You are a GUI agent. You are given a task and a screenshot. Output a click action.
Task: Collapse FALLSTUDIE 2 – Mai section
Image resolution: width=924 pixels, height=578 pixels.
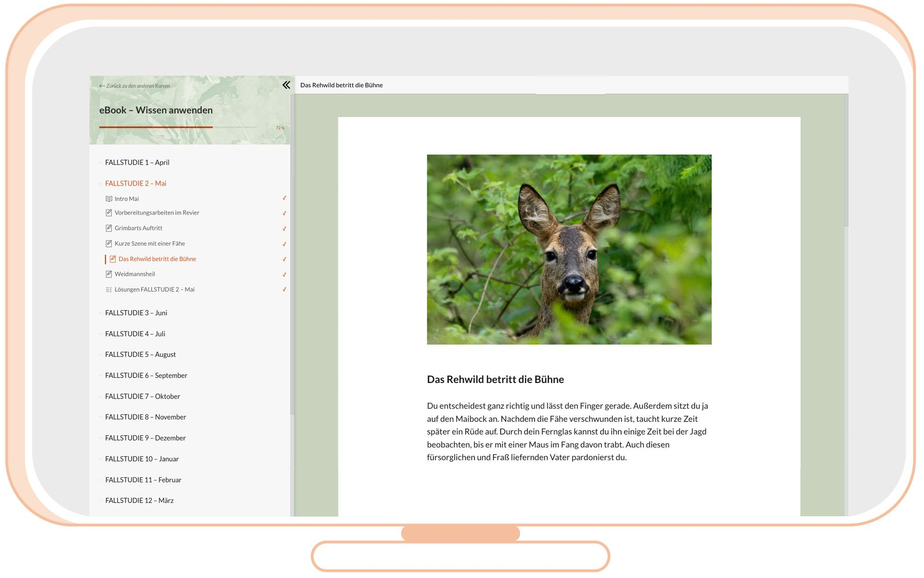click(x=136, y=183)
